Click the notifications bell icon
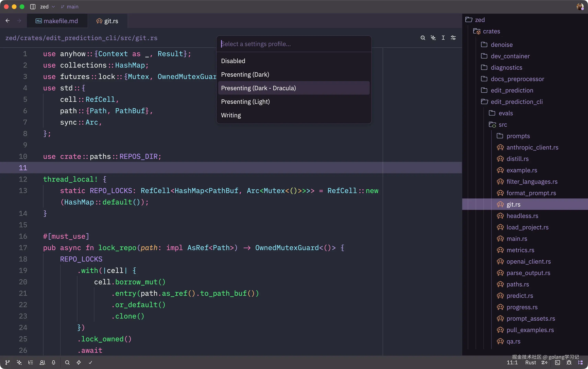Viewport: 588px width, 369px height. pyautogui.click(x=54, y=362)
